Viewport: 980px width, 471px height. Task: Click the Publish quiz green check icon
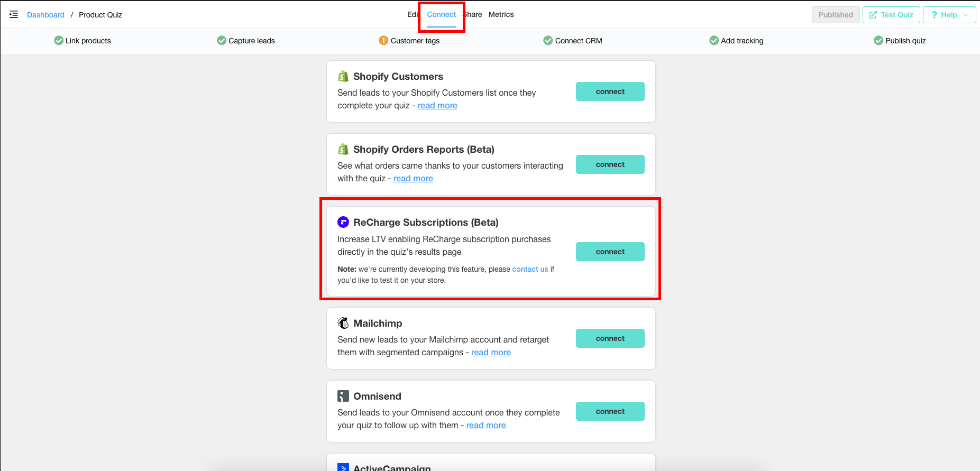point(878,41)
